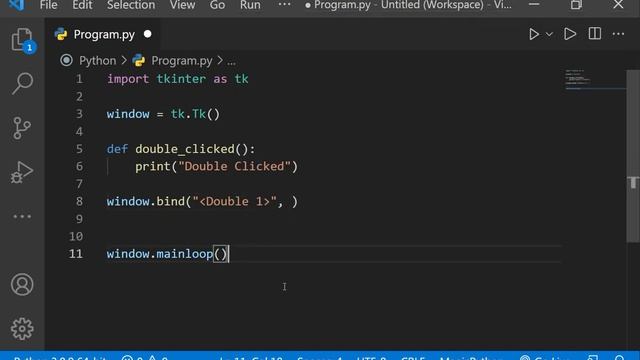Click the 'Ln 11, Col 18' status bar entry
This screenshot has width=640, height=360.
pos(251,358)
